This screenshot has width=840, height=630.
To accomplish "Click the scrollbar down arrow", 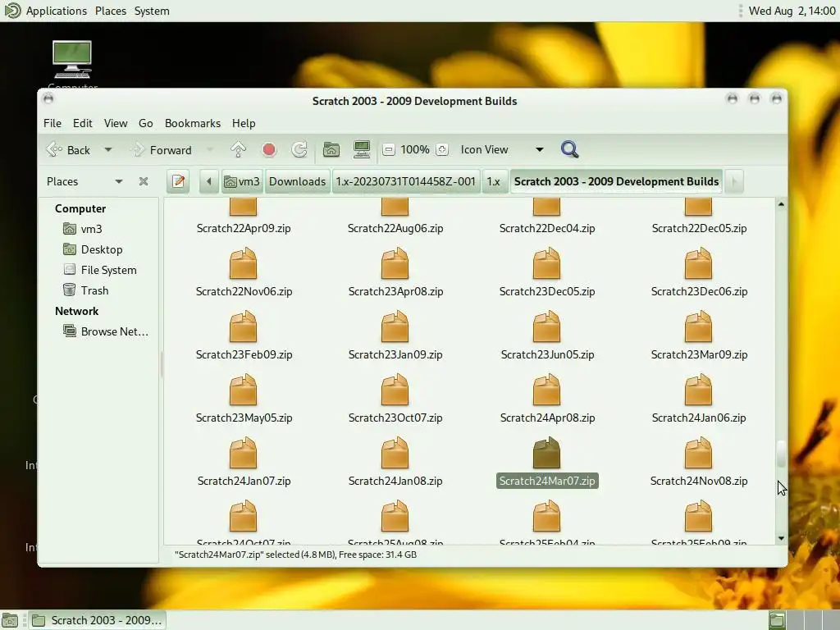I will click(781, 538).
